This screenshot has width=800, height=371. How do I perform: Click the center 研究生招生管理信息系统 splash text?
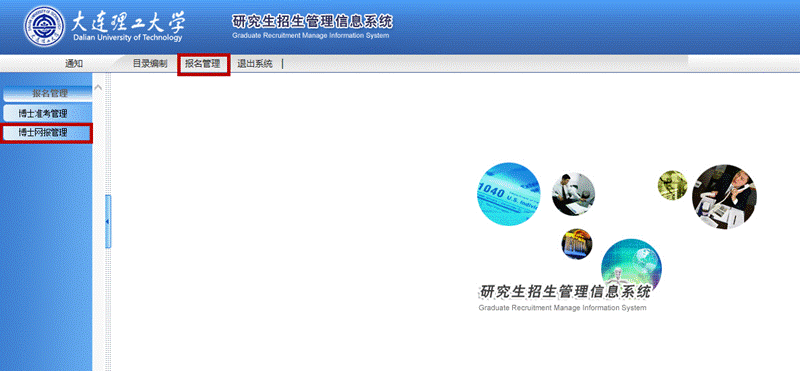[565, 292]
